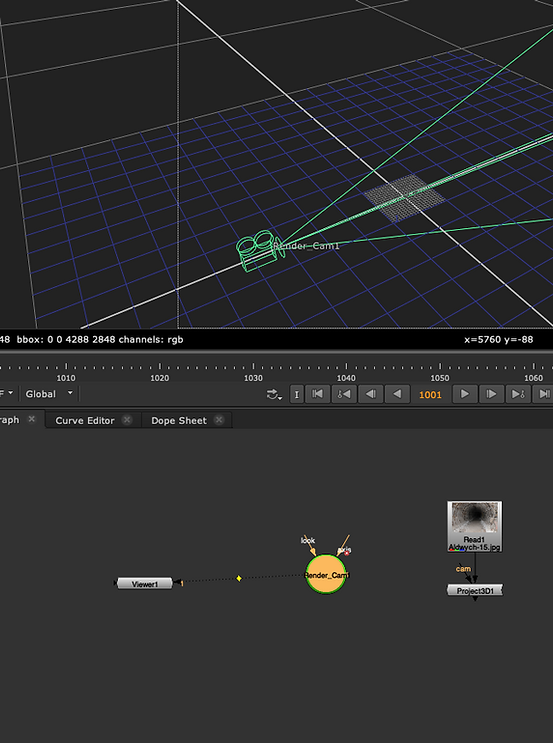This screenshot has width=553, height=743.
Task: Click the projected card grid in the viewport
Action: 404,198
